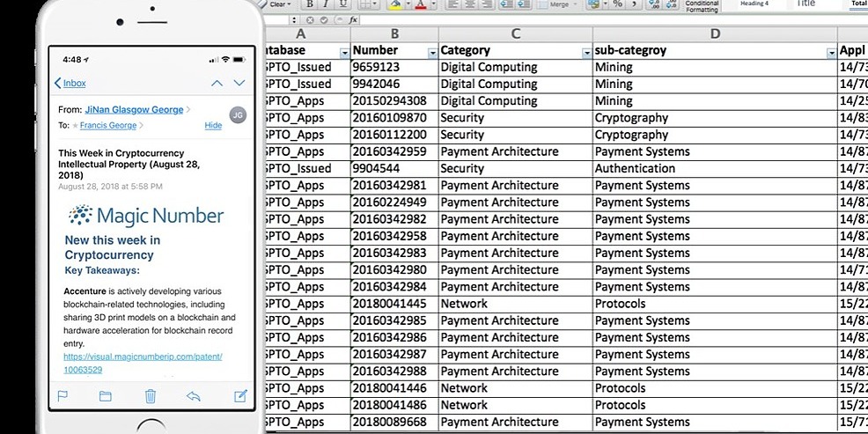
Task: Apply the yellow fill color bucket
Action: [x=395, y=4]
